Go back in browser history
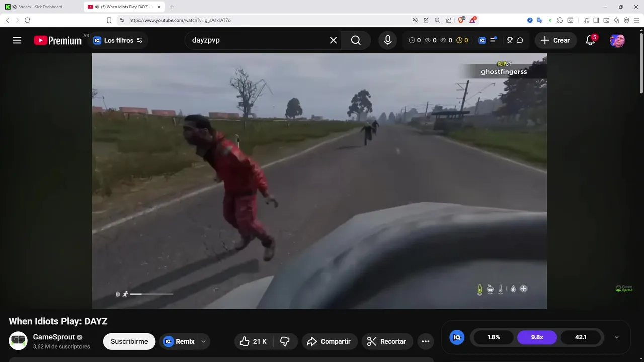The image size is (644, 362). [7, 20]
